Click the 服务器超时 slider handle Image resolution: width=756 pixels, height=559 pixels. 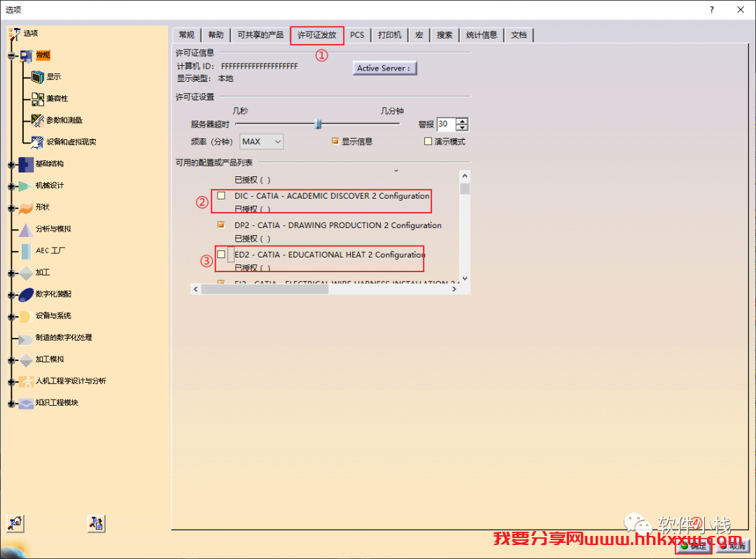point(318,125)
